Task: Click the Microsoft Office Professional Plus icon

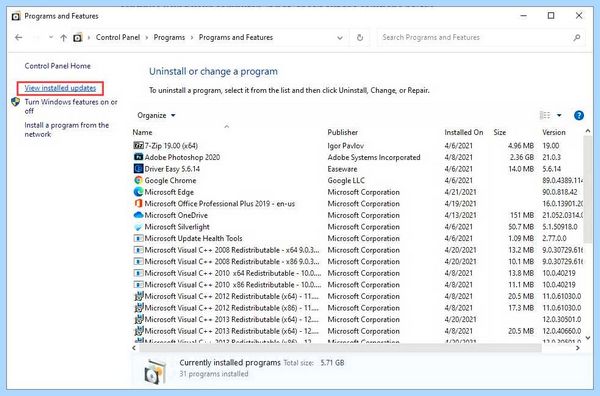Action: [138, 204]
